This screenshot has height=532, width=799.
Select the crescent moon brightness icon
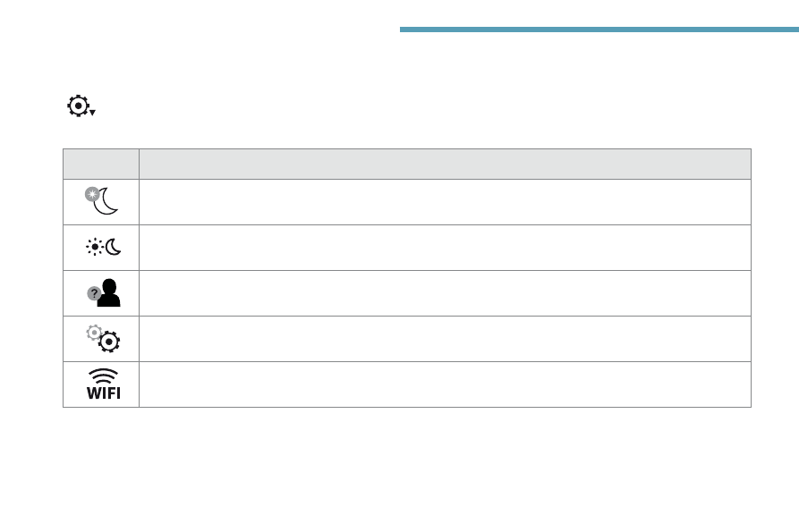click(x=102, y=200)
